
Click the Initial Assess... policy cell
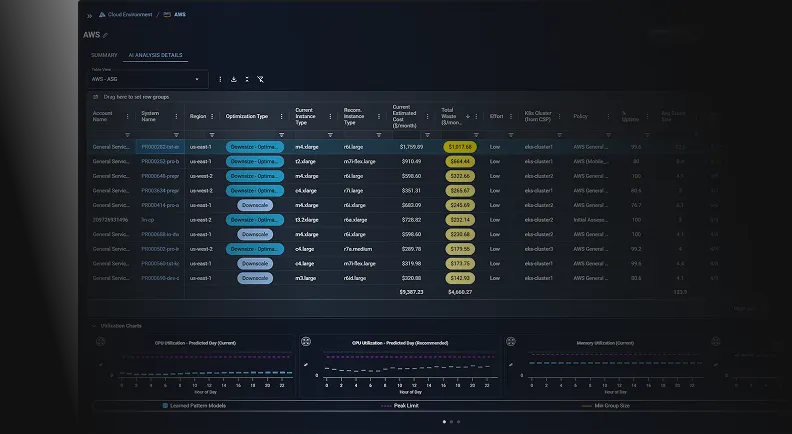click(590, 220)
